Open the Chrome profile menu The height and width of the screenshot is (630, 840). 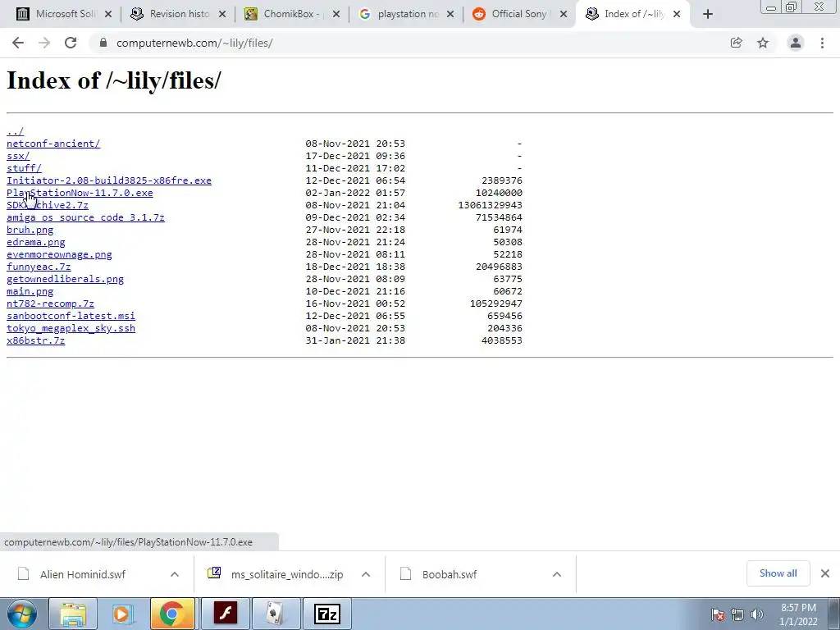(796, 43)
